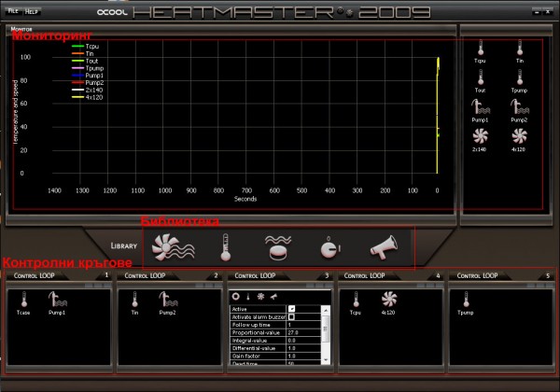
Task: Open the flow sensor library icon
Action: coord(278,247)
